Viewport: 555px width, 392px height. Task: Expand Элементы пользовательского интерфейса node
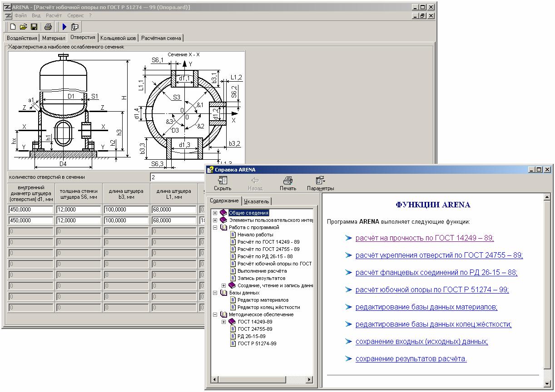[215, 220]
